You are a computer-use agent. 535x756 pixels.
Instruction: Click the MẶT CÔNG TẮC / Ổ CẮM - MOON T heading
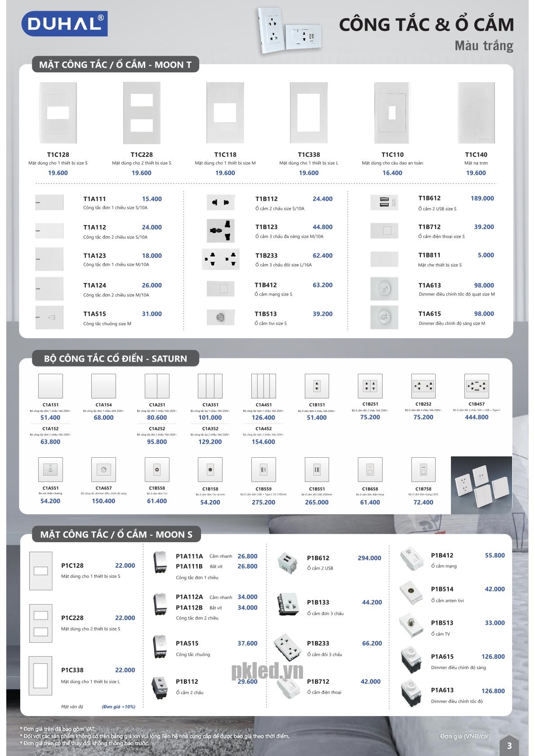115,65
